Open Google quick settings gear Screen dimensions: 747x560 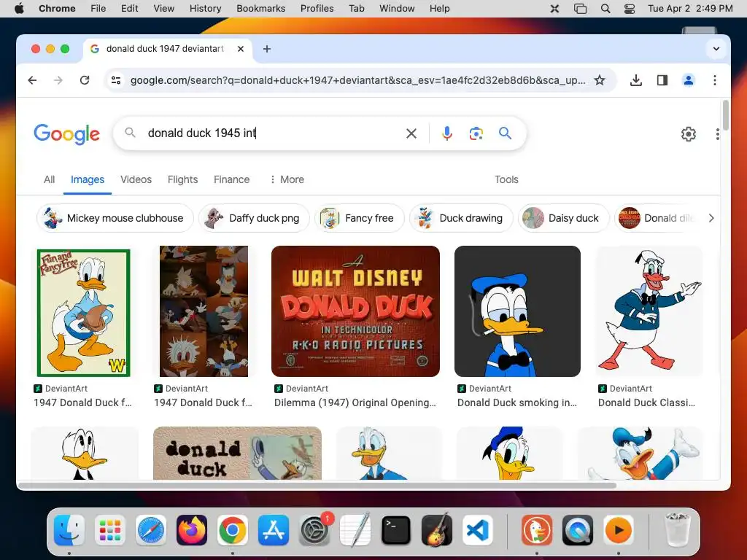689,134
